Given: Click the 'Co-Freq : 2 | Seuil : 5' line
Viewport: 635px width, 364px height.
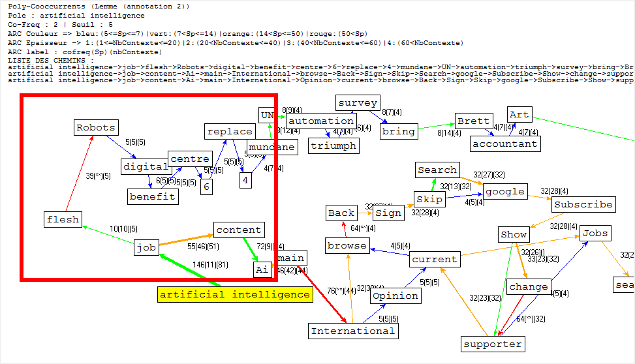Looking at the screenshot, I should (x=60, y=24).
